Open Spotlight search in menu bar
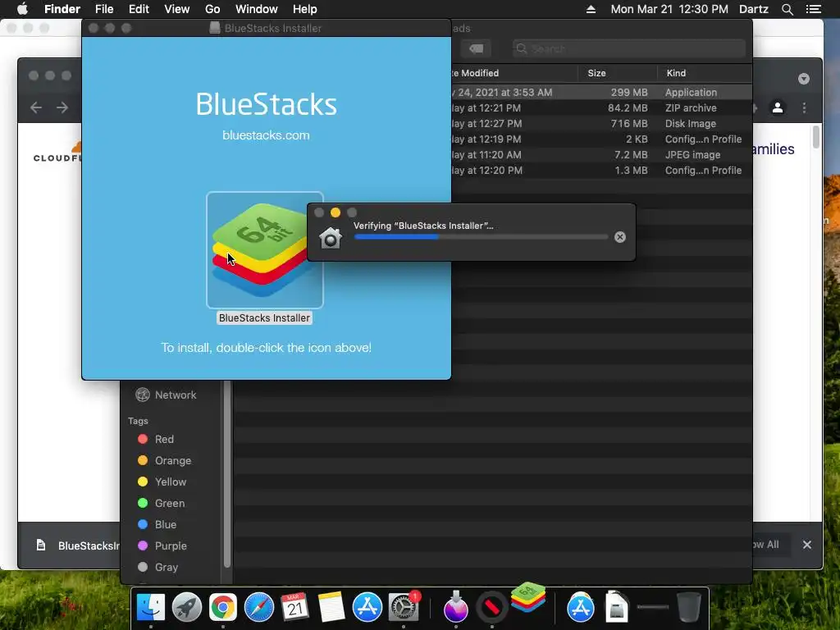Viewport: 840px width, 630px height. 787,9
